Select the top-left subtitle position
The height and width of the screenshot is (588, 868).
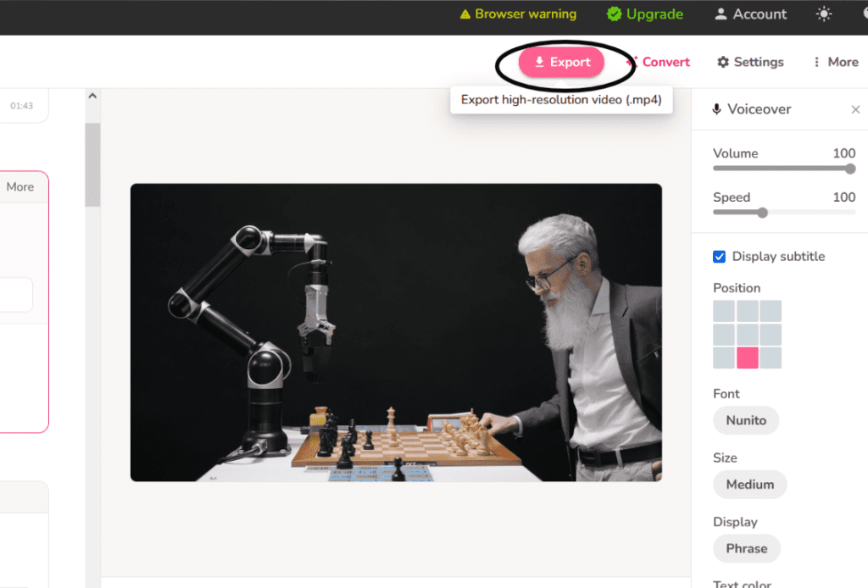click(x=724, y=311)
